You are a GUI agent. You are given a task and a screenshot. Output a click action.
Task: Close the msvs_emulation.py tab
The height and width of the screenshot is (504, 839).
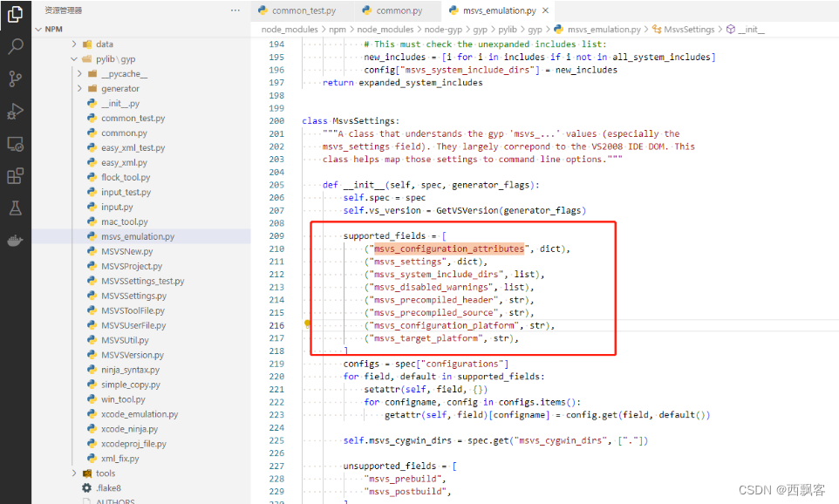tap(547, 11)
